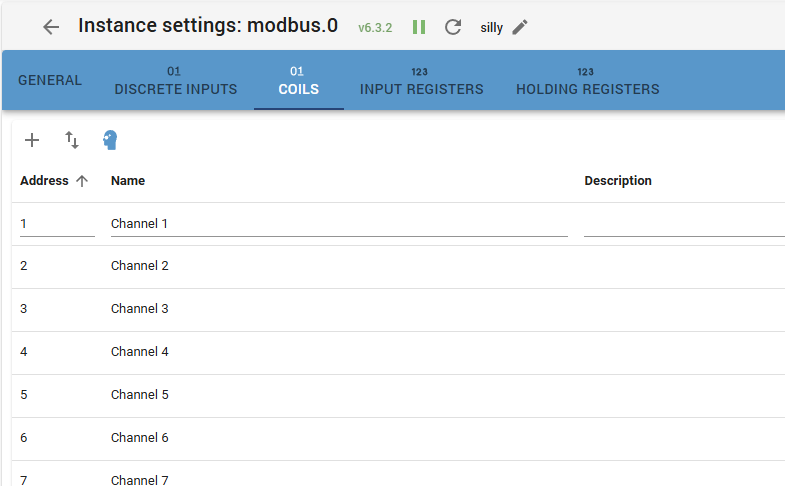Click the Channel 5 name cell
Screen dimensions: 785x486
click(x=139, y=395)
